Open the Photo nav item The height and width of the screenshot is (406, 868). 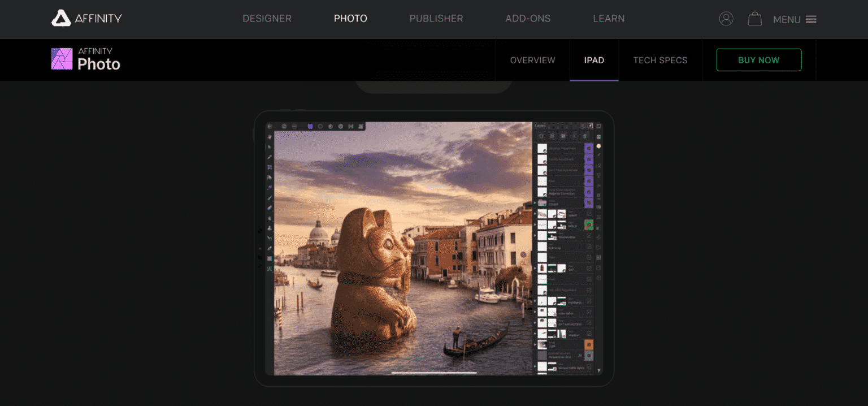(x=350, y=19)
